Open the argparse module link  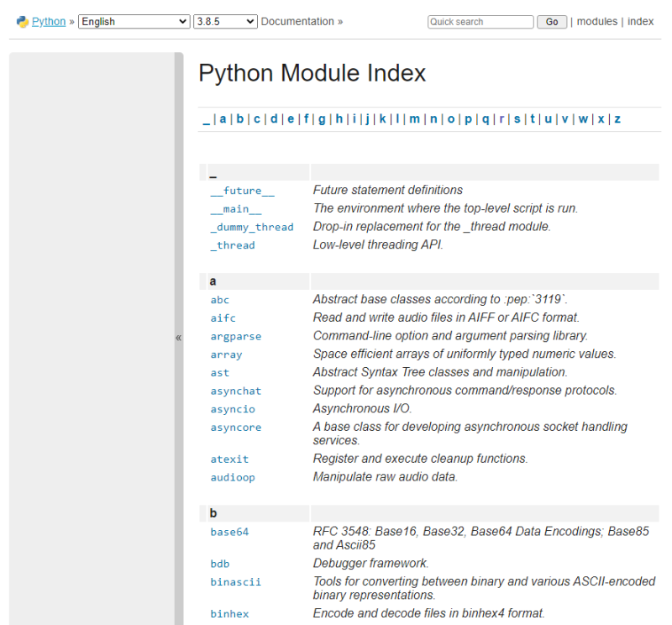(235, 337)
